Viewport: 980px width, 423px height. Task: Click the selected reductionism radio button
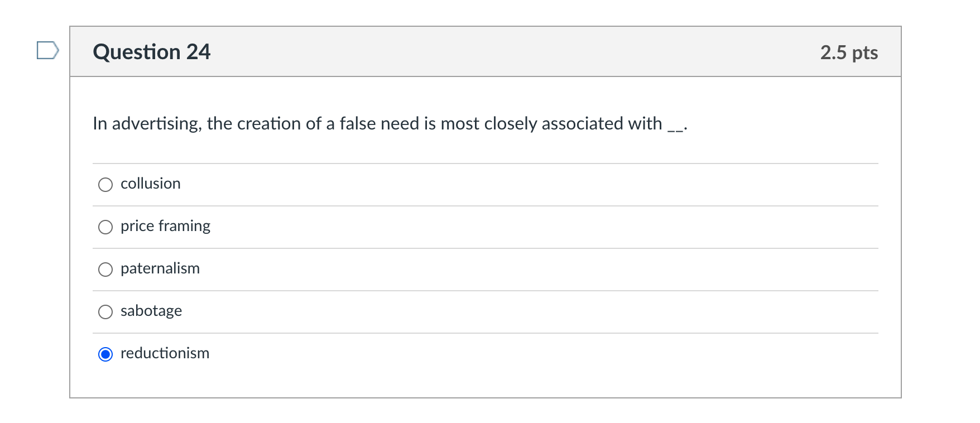point(105,354)
